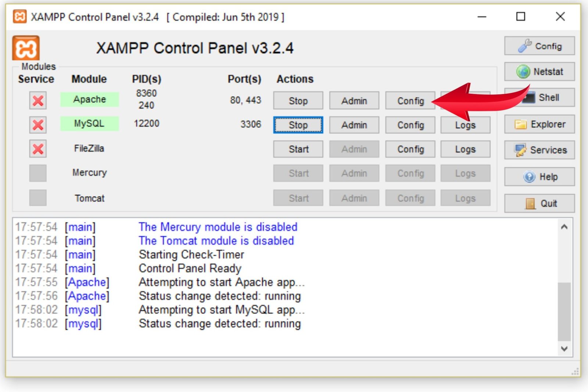Select the green Apache module label
This screenshot has height=392, width=588.
coord(89,99)
